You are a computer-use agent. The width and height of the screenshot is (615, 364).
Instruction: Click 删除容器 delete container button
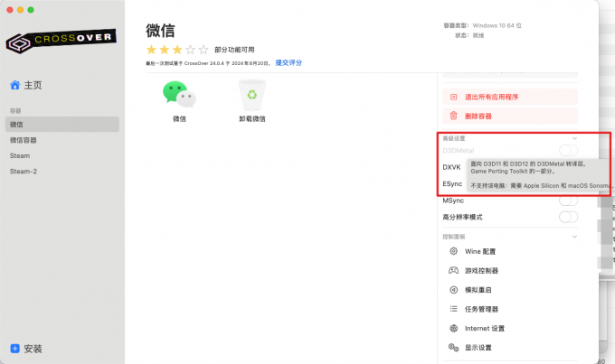coord(510,116)
